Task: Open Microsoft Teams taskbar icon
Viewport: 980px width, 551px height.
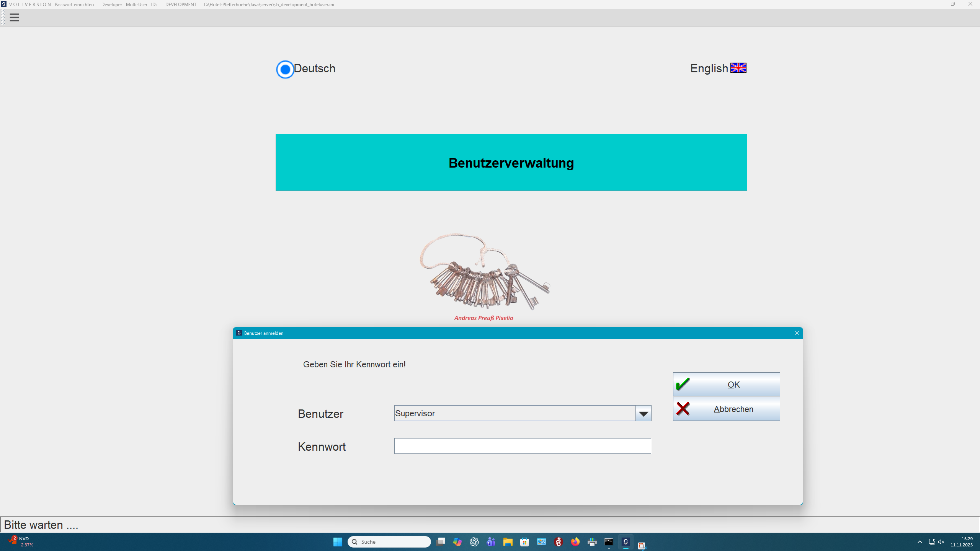Action: click(491, 542)
